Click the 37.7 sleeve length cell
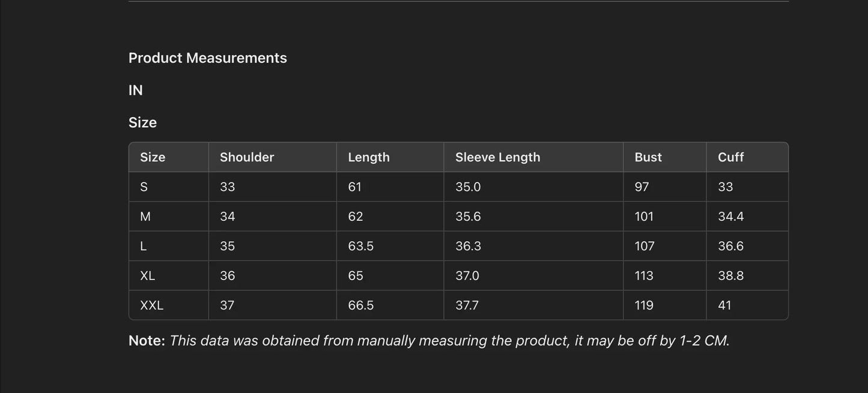The image size is (868, 393). (467, 305)
